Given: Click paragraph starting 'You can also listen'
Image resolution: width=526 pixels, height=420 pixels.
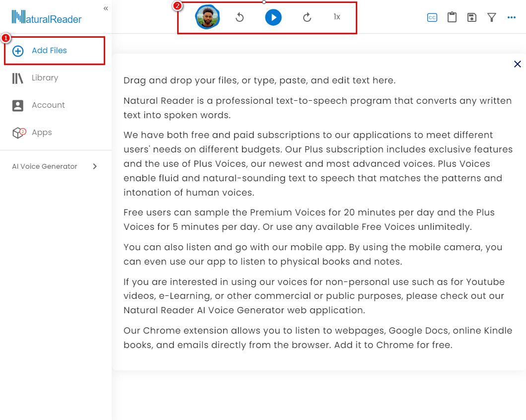Looking at the screenshot, I should tap(313, 254).
